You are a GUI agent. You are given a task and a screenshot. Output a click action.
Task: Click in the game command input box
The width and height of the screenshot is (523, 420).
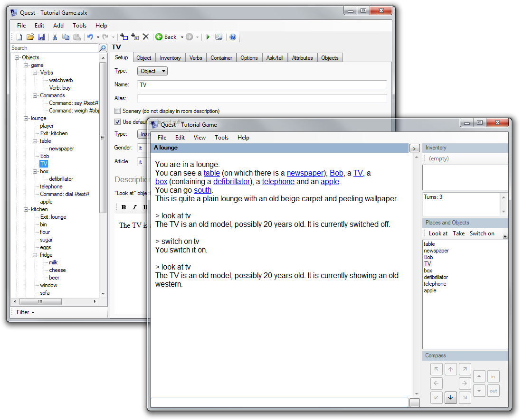pyautogui.click(x=279, y=402)
